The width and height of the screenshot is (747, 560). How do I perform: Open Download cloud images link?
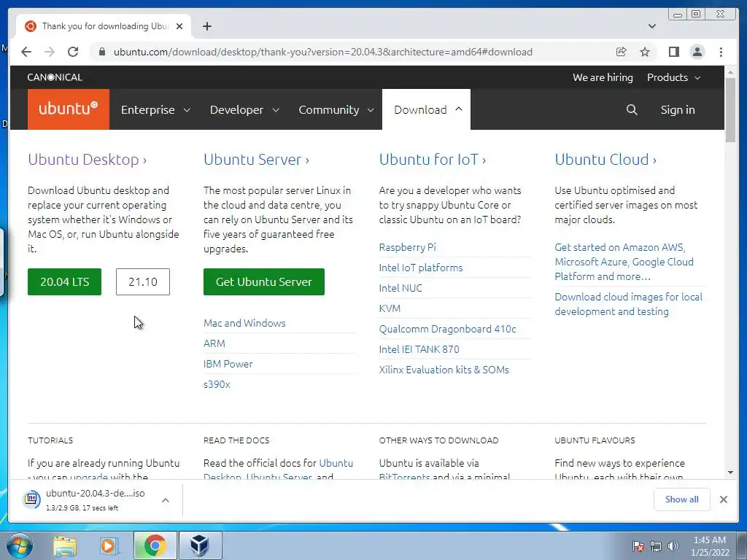click(x=628, y=304)
